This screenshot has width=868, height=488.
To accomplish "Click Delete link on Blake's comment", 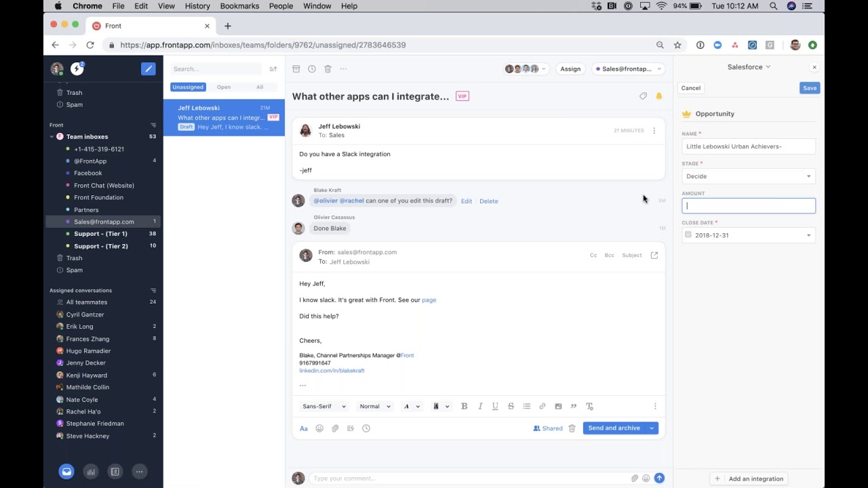I will tap(489, 201).
